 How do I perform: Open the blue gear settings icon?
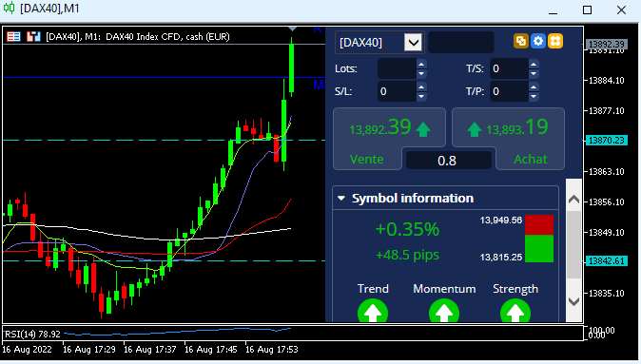[538, 41]
